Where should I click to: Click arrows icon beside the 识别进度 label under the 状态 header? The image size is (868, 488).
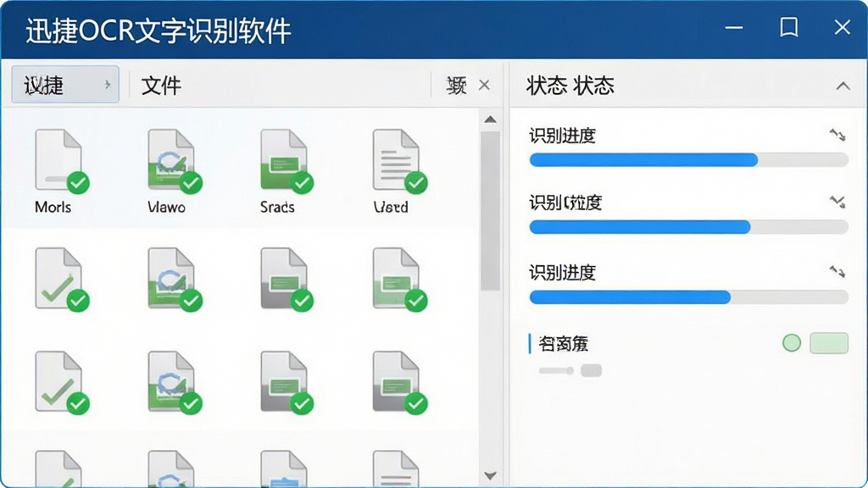(837, 135)
